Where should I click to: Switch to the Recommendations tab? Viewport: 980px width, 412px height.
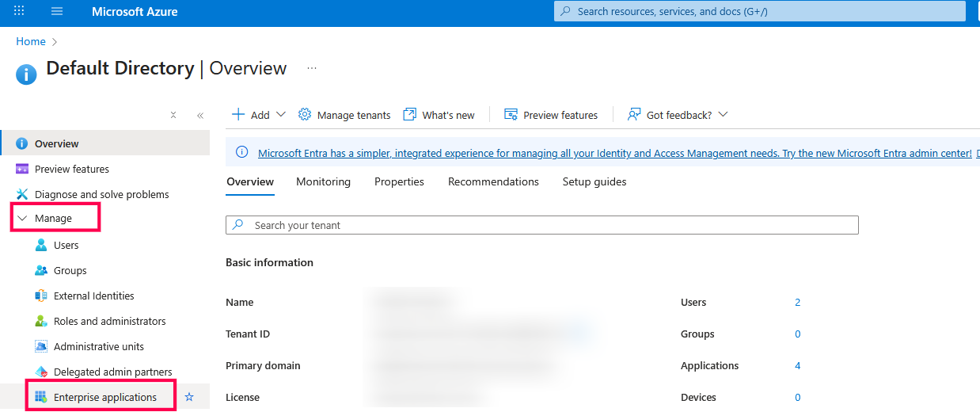(x=493, y=181)
